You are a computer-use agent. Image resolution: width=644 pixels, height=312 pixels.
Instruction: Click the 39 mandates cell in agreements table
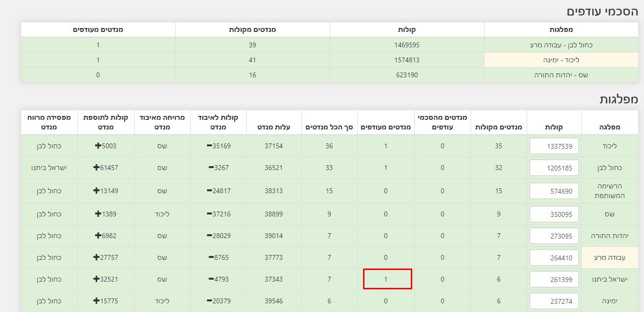point(252,45)
